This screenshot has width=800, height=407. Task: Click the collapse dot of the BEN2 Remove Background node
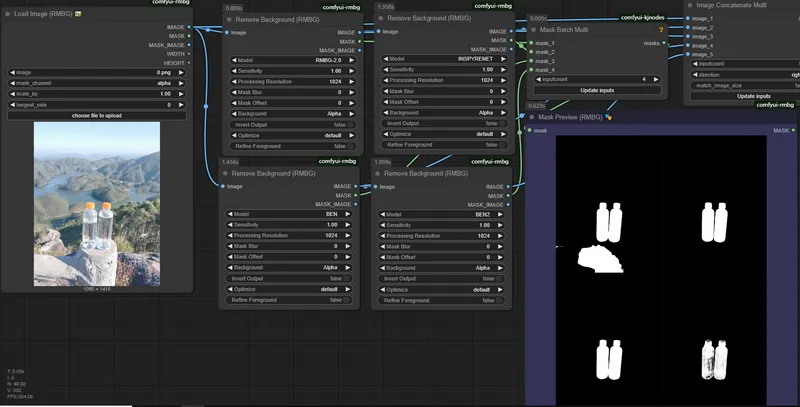click(x=379, y=173)
